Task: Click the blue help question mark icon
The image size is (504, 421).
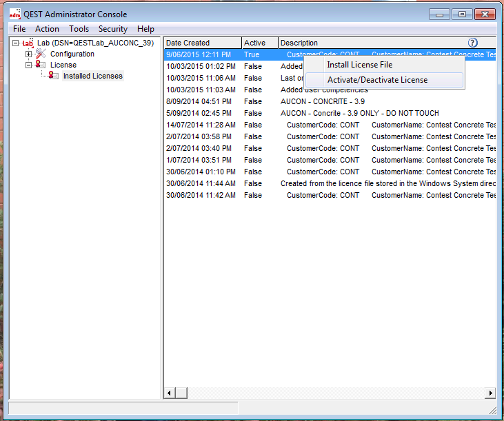Action: tap(473, 43)
